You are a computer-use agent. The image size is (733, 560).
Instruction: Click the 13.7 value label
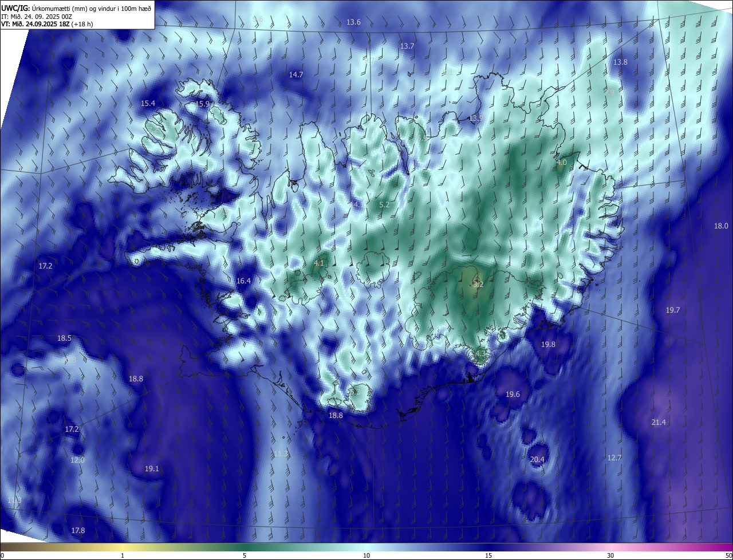point(407,46)
